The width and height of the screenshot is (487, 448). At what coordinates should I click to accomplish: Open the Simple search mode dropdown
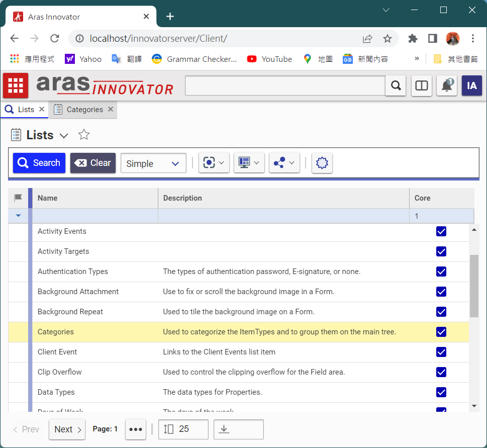pyautogui.click(x=153, y=163)
